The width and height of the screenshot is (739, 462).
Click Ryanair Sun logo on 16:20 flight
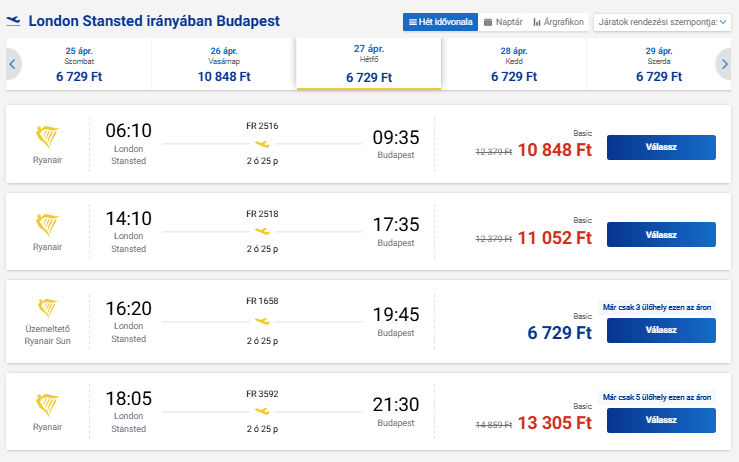47,307
